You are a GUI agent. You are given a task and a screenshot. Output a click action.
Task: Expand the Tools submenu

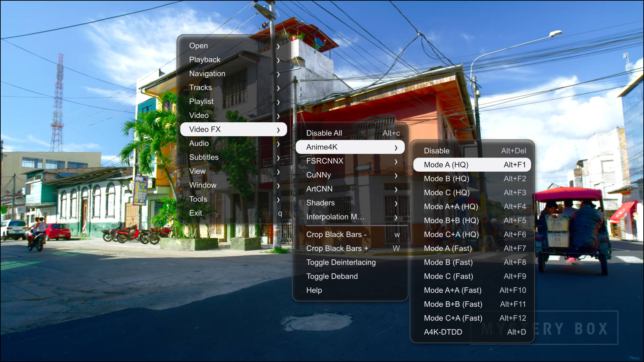coord(233,199)
